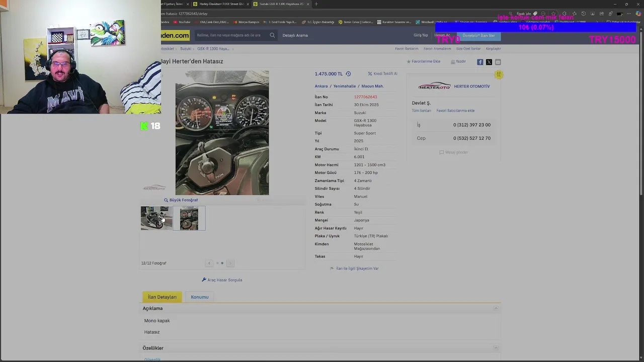Click Yenimahalle location link
Viewport: 644px width, 362px height.
(x=344, y=86)
